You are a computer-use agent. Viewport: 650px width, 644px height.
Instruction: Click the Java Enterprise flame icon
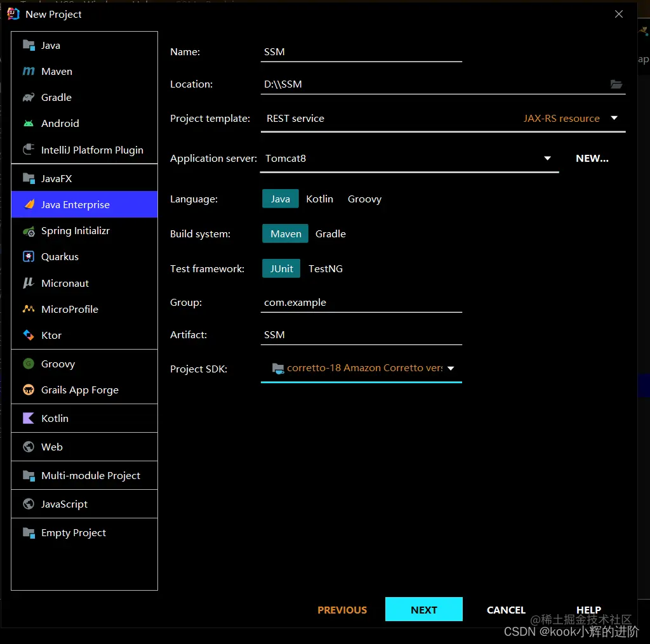pyautogui.click(x=29, y=204)
